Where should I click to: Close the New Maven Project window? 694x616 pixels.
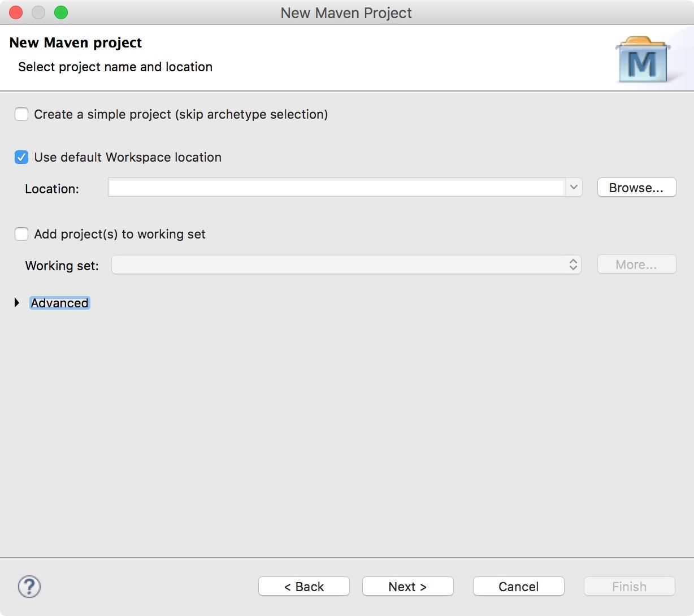pos(16,12)
